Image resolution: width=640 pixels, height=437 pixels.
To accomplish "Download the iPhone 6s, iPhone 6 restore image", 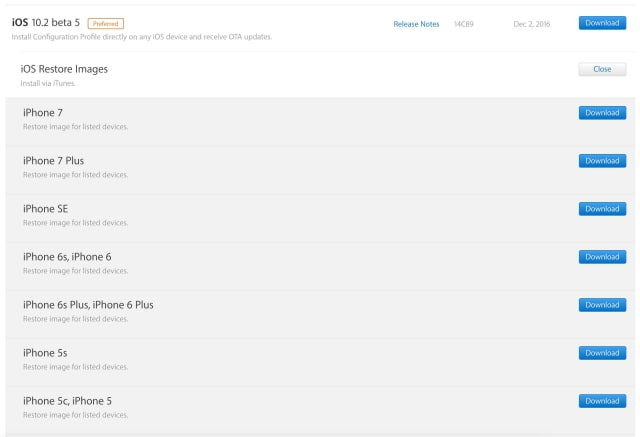I will pyautogui.click(x=602, y=257).
